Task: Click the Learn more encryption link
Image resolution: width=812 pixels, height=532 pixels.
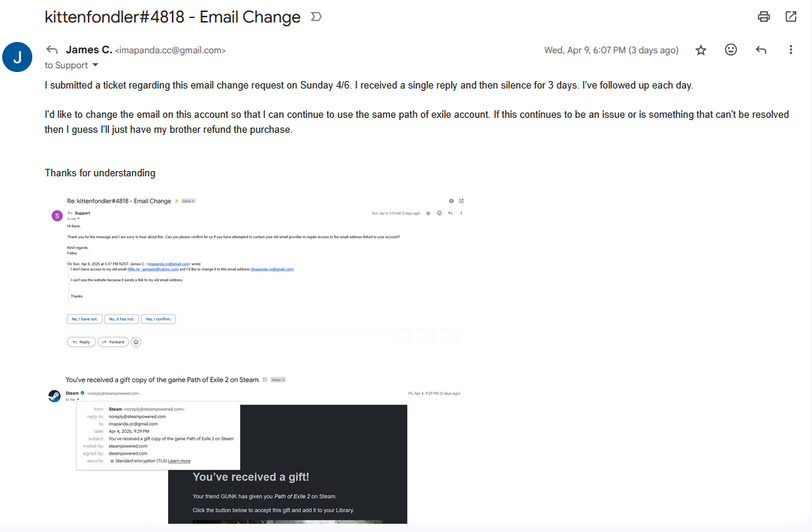Action: point(179,461)
